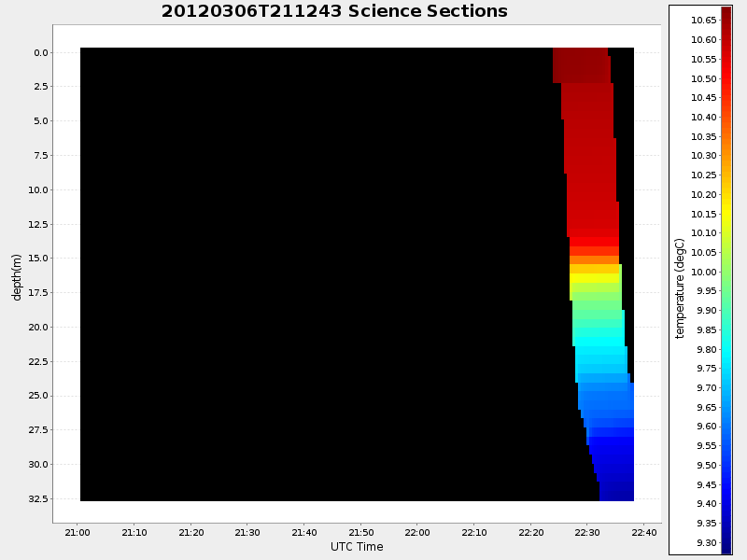The height and width of the screenshot is (560, 747).
Task: Click the 20.0 depth tick label
Action: point(38,328)
